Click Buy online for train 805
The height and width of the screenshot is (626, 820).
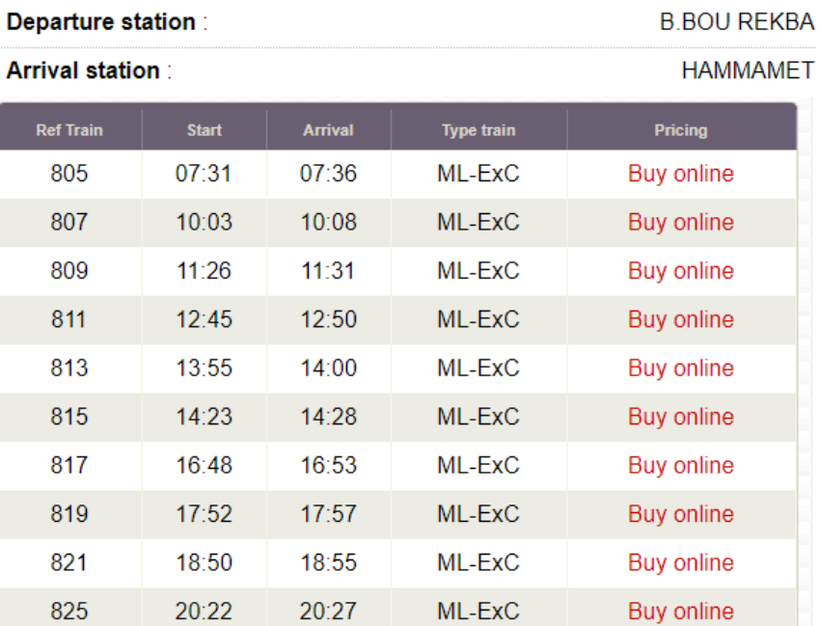click(680, 174)
